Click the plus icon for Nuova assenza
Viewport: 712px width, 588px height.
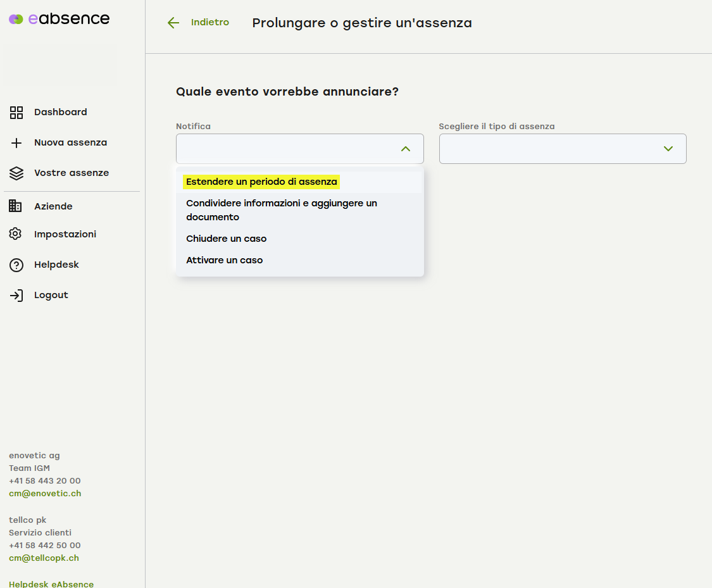point(16,143)
